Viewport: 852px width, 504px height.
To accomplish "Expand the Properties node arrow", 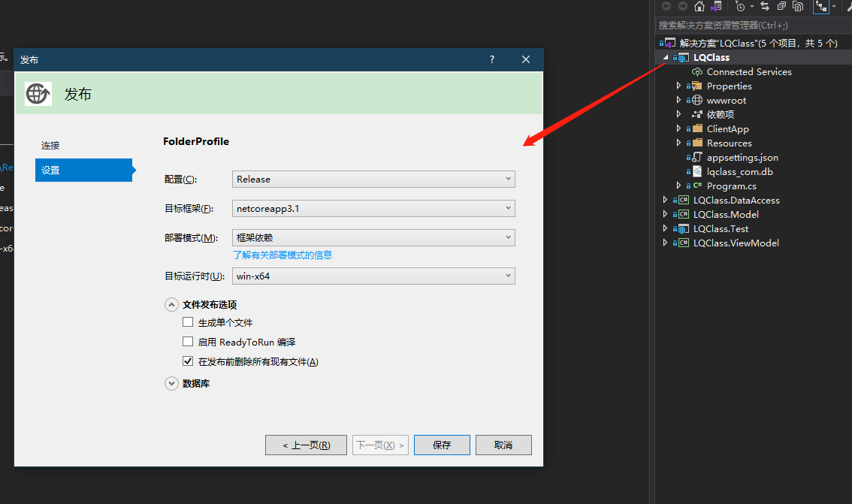I will (x=678, y=86).
